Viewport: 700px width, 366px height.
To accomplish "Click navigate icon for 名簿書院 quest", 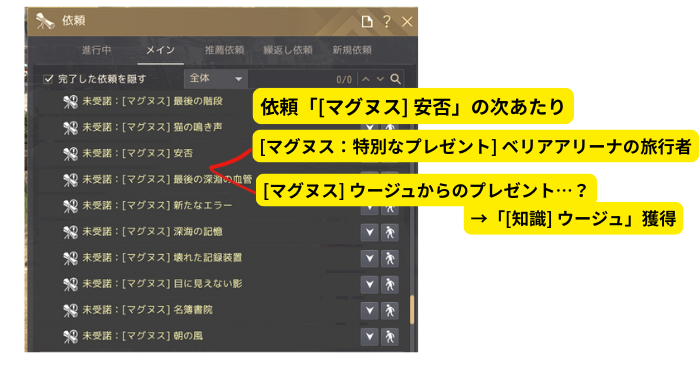I will pyautogui.click(x=390, y=311).
